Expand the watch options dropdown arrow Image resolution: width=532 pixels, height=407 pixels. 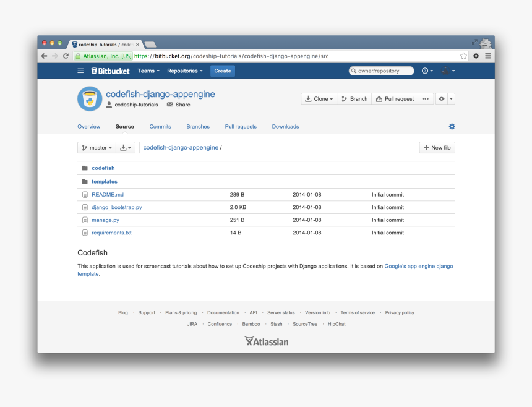451,99
